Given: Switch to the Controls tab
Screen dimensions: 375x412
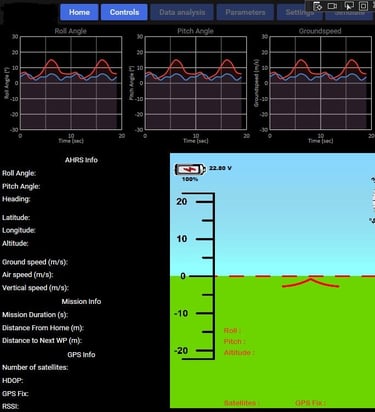Looking at the screenshot, I should pyautogui.click(x=124, y=12).
